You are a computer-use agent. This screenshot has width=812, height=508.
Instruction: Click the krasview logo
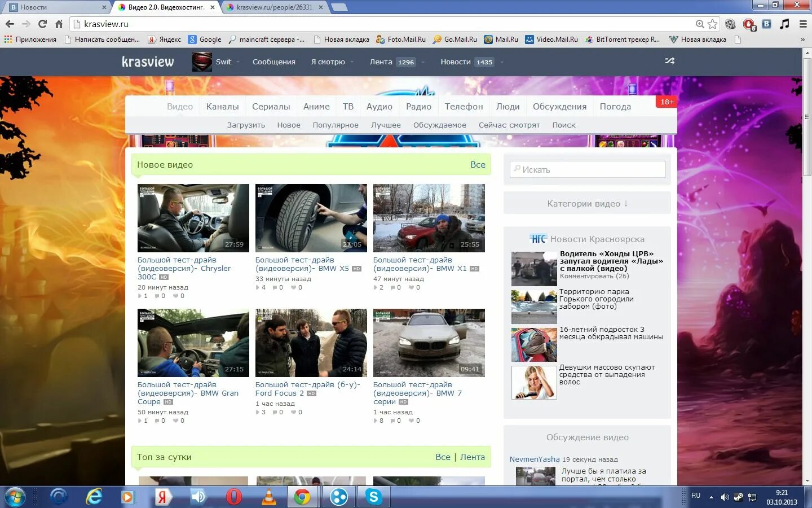pos(148,62)
